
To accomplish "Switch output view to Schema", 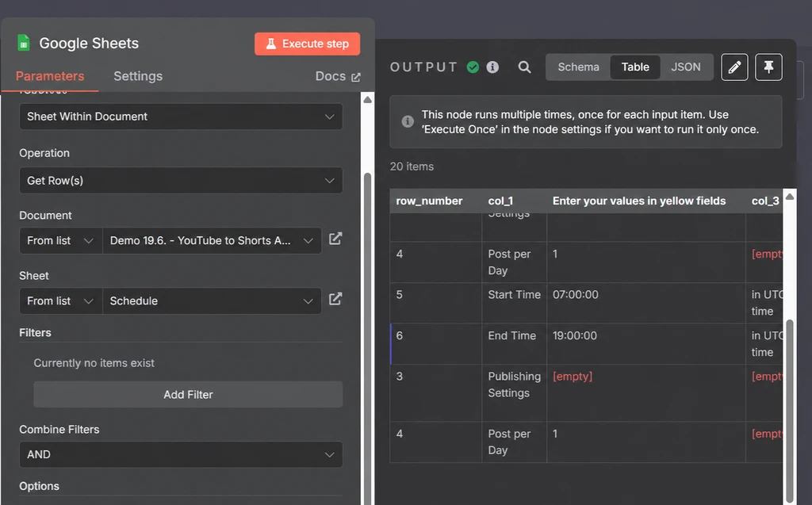I will click(578, 67).
